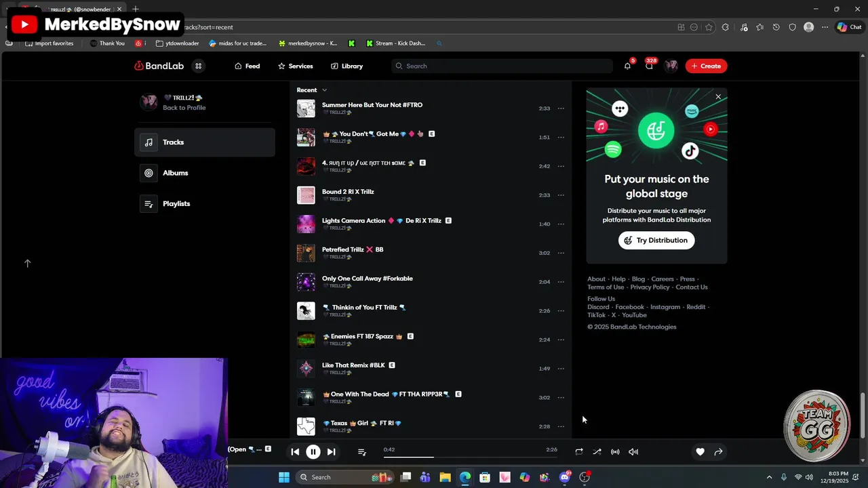Open a new browser tab

pos(136,9)
